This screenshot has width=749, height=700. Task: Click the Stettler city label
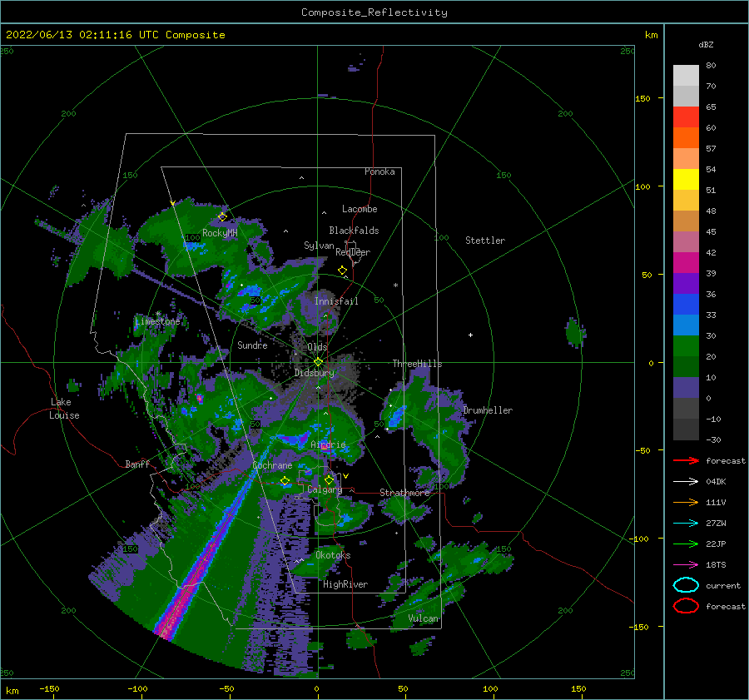[485, 241]
